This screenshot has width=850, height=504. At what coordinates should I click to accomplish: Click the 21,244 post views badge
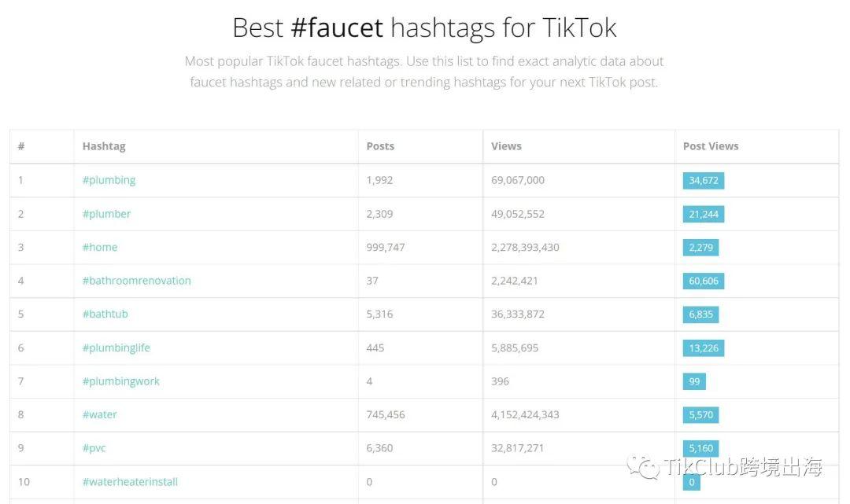(x=704, y=215)
